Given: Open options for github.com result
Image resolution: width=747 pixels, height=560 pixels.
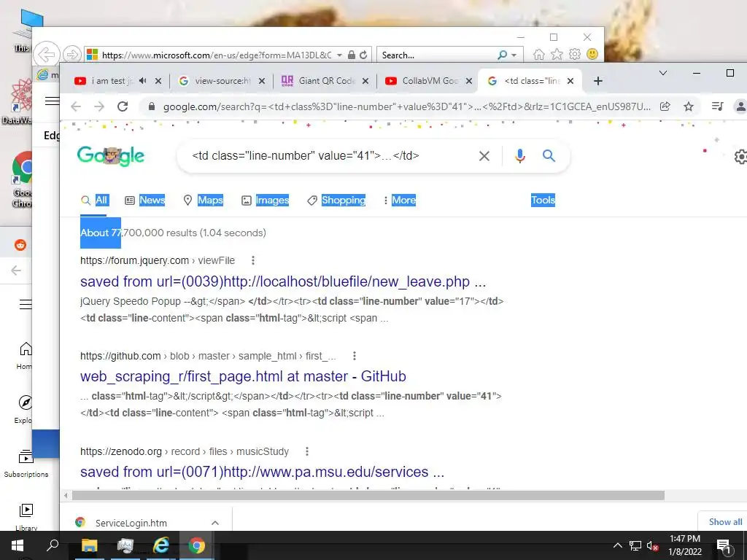Looking at the screenshot, I should pyautogui.click(x=354, y=356).
